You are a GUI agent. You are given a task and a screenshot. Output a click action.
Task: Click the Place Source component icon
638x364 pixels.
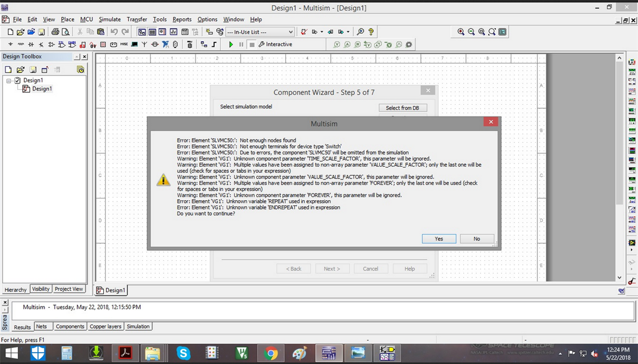click(10, 45)
